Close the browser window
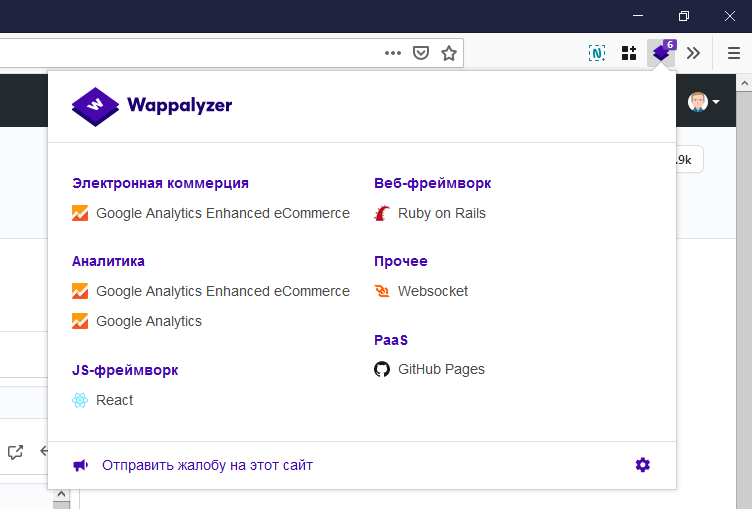 729,16
